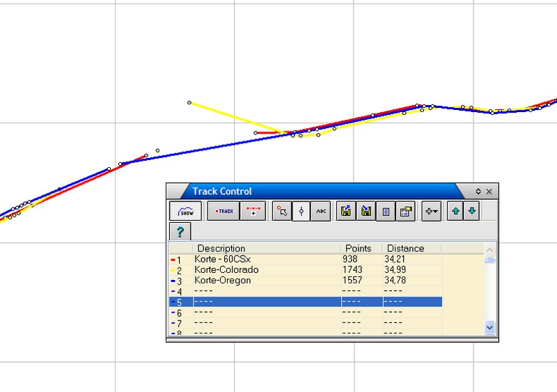The image size is (557, 392).
Task: Open the track point list icon
Action: (386, 211)
